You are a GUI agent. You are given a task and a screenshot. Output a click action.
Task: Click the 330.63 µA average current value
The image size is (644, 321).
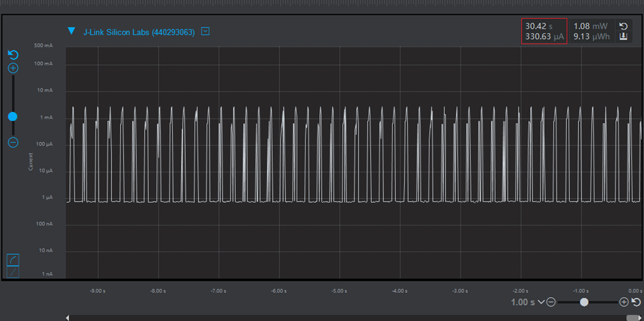pyautogui.click(x=545, y=37)
